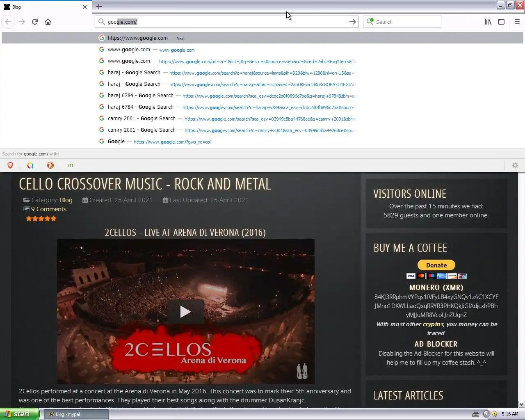525x420 pixels.
Task: Expand hidden tray icons arrow
Action: [x=486, y=414]
